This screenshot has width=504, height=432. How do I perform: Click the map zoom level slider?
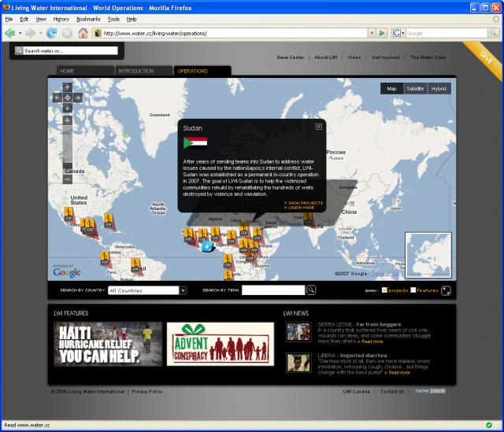point(68,150)
